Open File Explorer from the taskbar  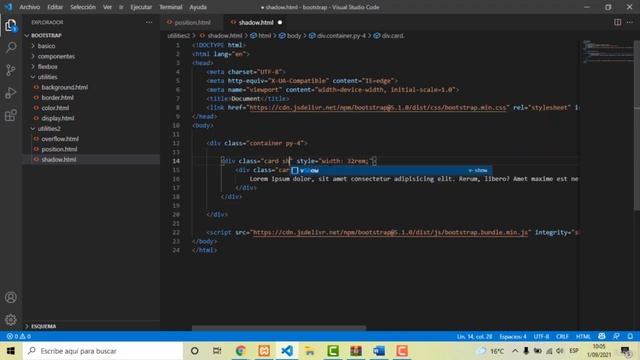click(310, 351)
